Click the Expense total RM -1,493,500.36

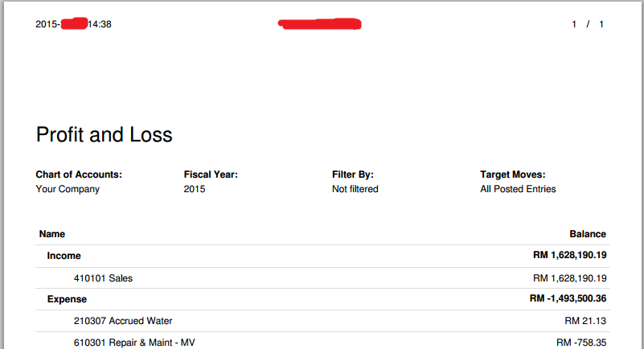[568, 298]
